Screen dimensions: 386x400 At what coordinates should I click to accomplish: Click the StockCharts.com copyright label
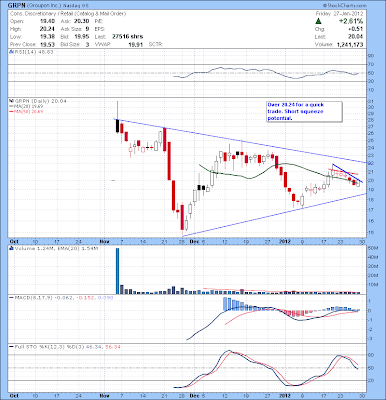pyautogui.click(x=344, y=6)
